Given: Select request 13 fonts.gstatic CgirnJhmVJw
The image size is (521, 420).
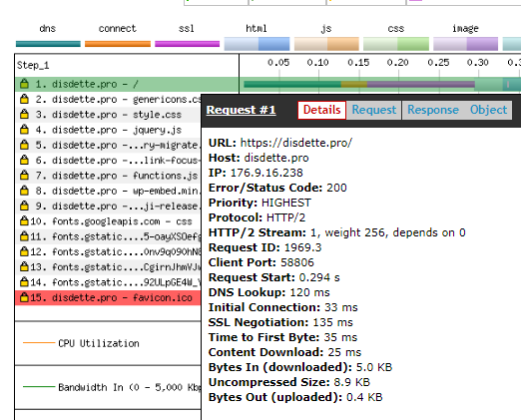Looking at the screenshot, I should (108, 267).
